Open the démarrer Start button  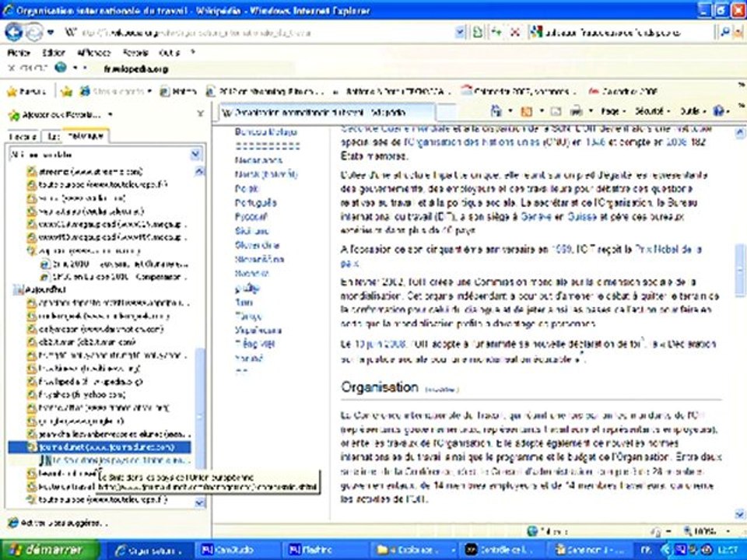coord(50,550)
